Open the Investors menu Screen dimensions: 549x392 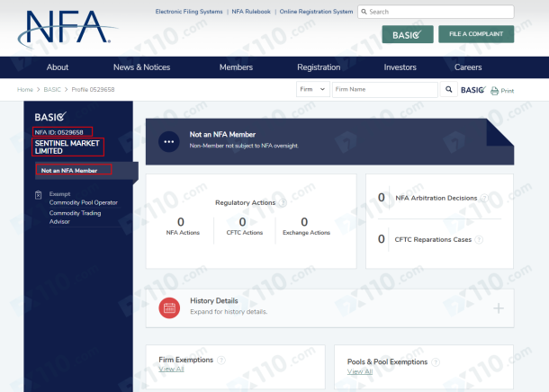[x=400, y=67]
